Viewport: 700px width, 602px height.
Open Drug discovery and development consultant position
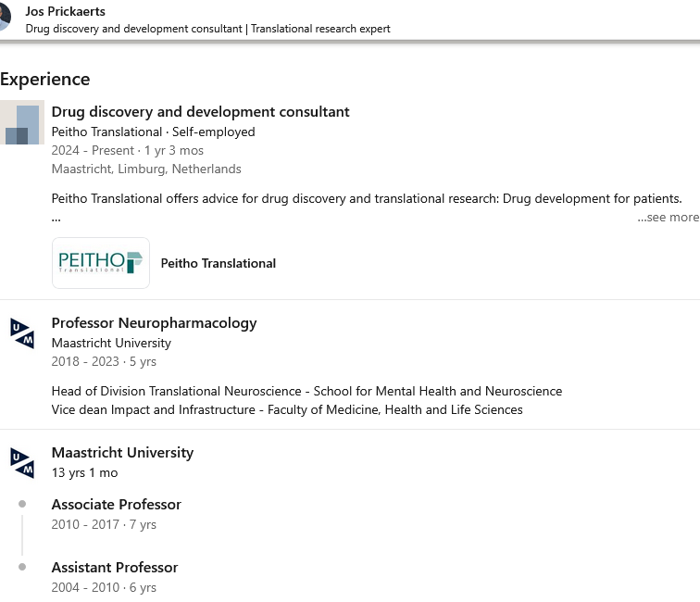(200, 112)
